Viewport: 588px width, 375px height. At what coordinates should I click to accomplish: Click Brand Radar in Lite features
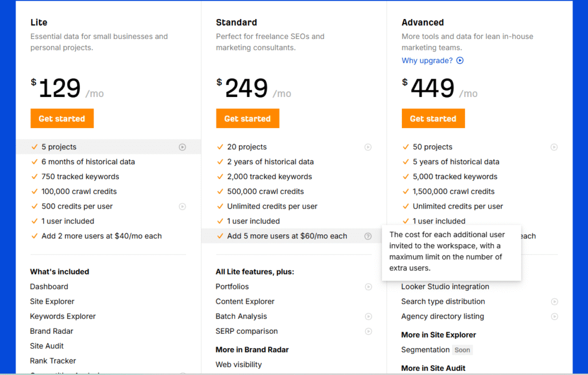pyautogui.click(x=52, y=331)
